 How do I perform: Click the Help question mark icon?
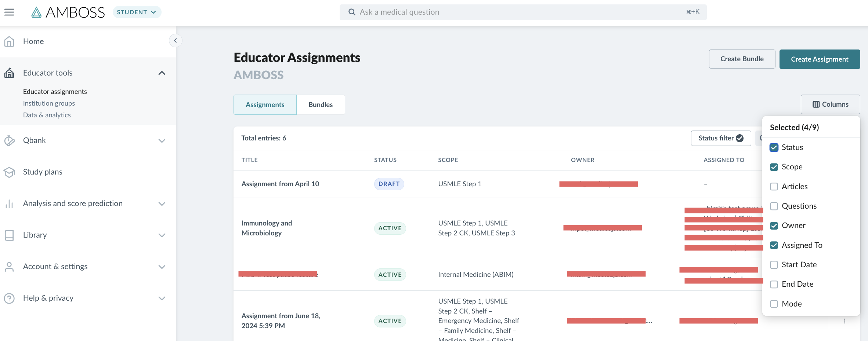(x=9, y=298)
